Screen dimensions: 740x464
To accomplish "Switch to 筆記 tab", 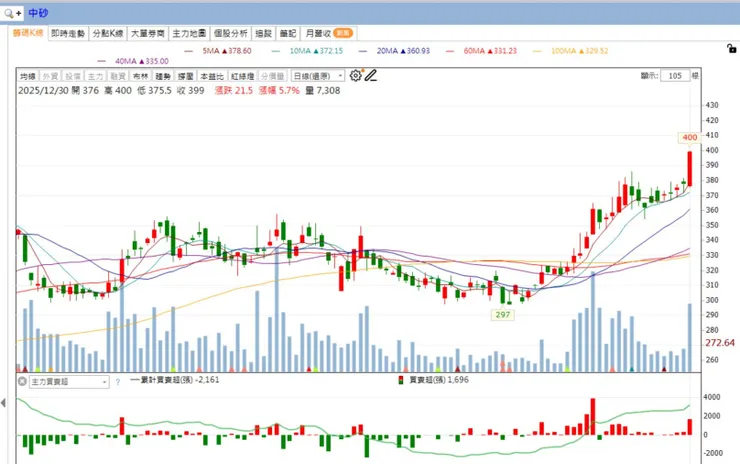I will point(288,33).
